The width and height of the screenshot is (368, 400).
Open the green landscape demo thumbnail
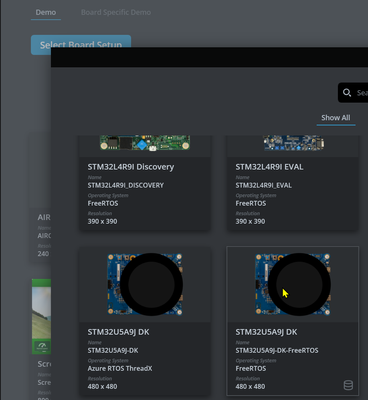point(41,316)
